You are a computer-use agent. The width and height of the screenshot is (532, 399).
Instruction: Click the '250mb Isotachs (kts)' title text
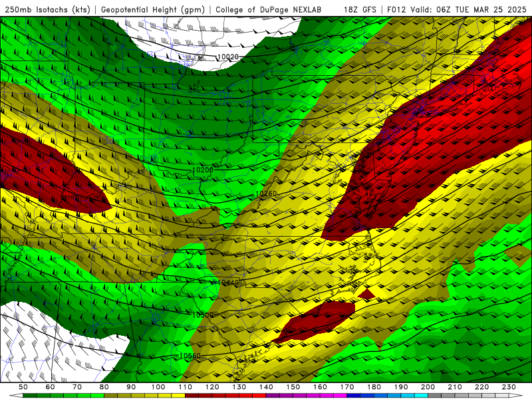(48, 9)
